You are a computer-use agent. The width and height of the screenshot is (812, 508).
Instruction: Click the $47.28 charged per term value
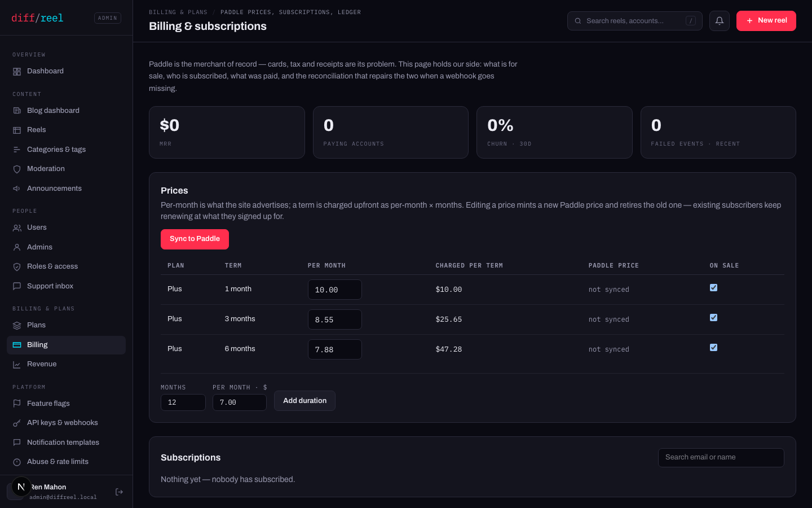point(449,349)
